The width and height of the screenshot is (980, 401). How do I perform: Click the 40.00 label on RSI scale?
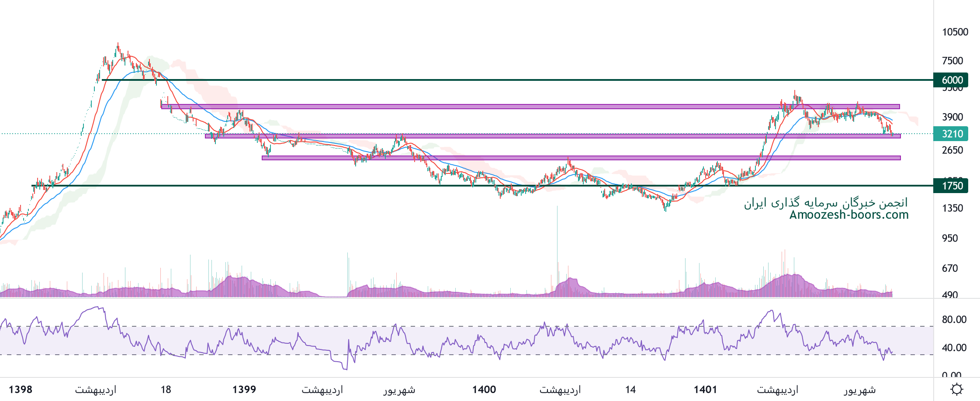click(x=954, y=348)
